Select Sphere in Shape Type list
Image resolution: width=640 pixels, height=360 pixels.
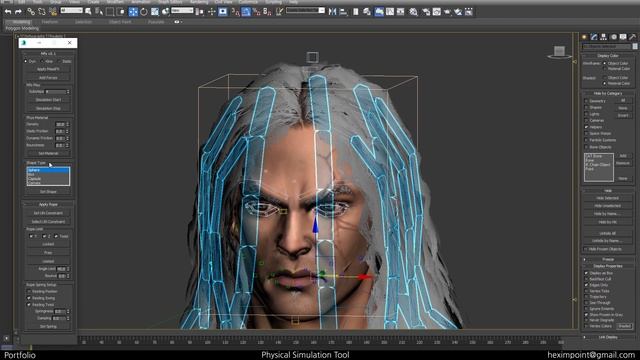coord(48,170)
